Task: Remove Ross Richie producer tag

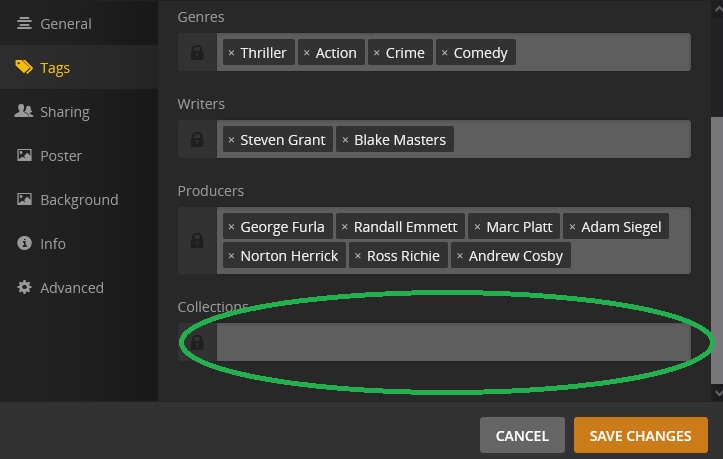Action: [x=358, y=256]
